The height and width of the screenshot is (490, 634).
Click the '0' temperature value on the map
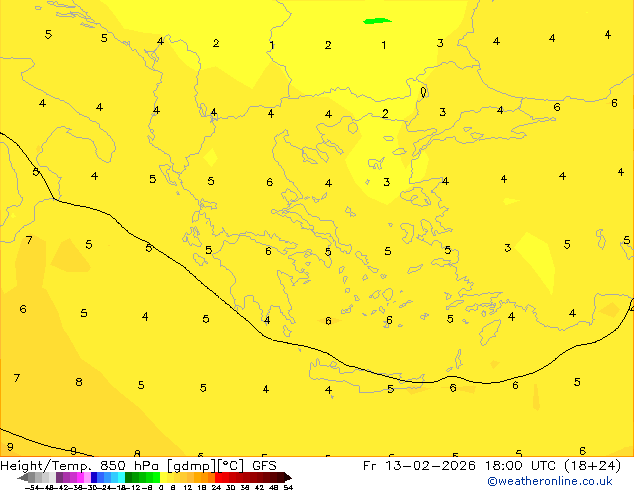click(x=423, y=92)
